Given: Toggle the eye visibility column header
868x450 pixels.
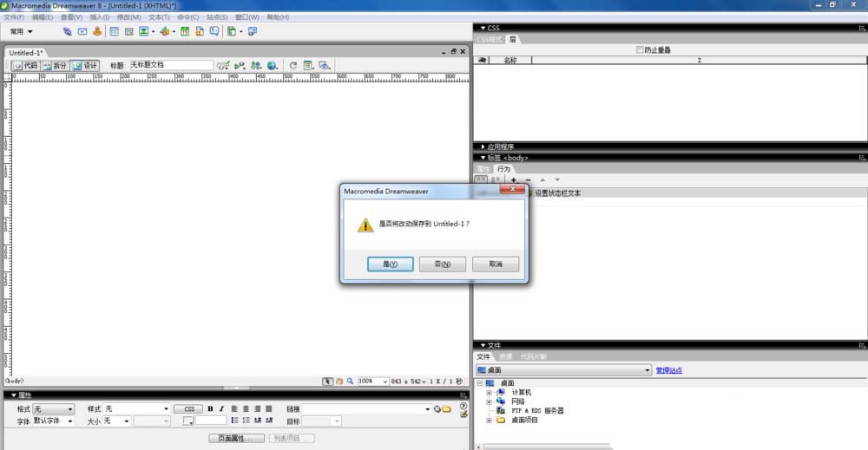Looking at the screenshot, I should [x=482, y=60].
